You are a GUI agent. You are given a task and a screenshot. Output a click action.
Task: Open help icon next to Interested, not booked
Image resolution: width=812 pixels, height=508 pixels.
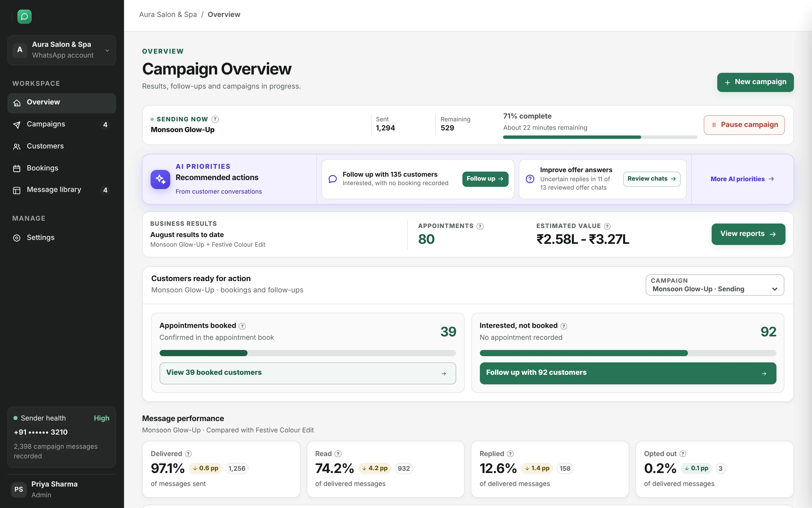[x=564, y=326]
